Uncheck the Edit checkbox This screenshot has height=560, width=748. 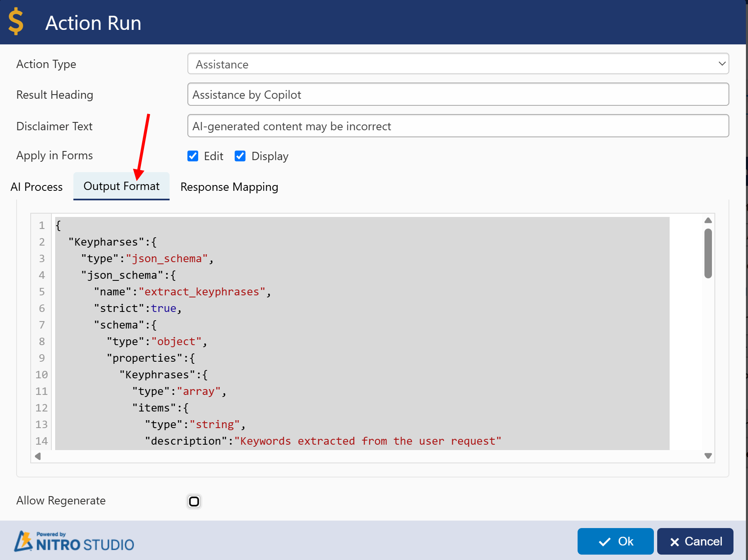[x=193, y=156]
